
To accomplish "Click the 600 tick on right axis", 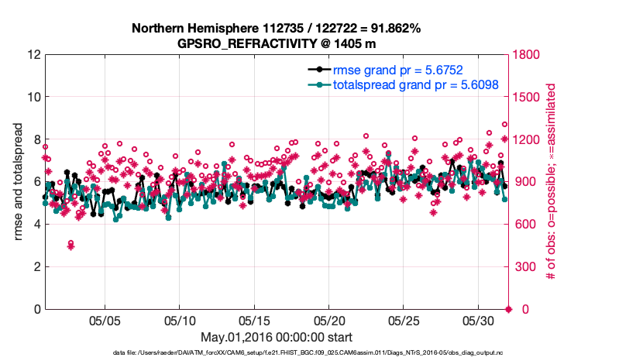I will [x=525, y=225].
